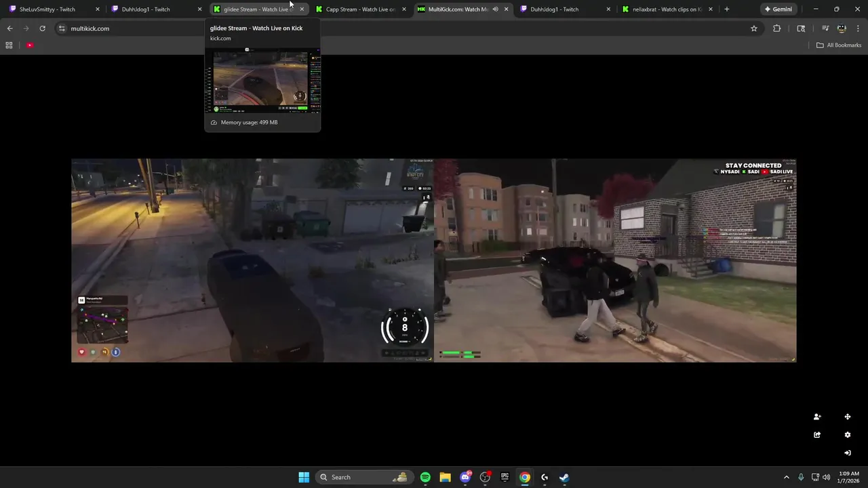Screen dimensions: 868x488
Task: Open the Chrome profile avatar
Action: [842, 28]
